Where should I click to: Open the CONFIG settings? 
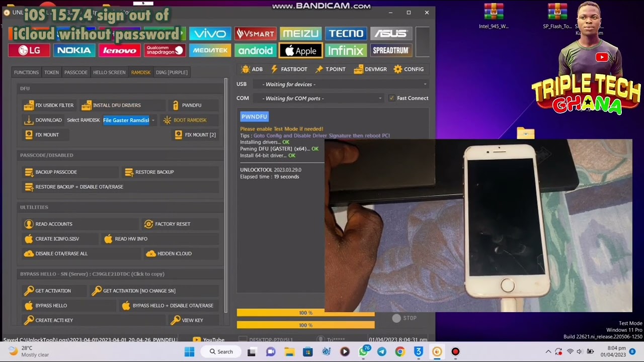tap(409, 69)
